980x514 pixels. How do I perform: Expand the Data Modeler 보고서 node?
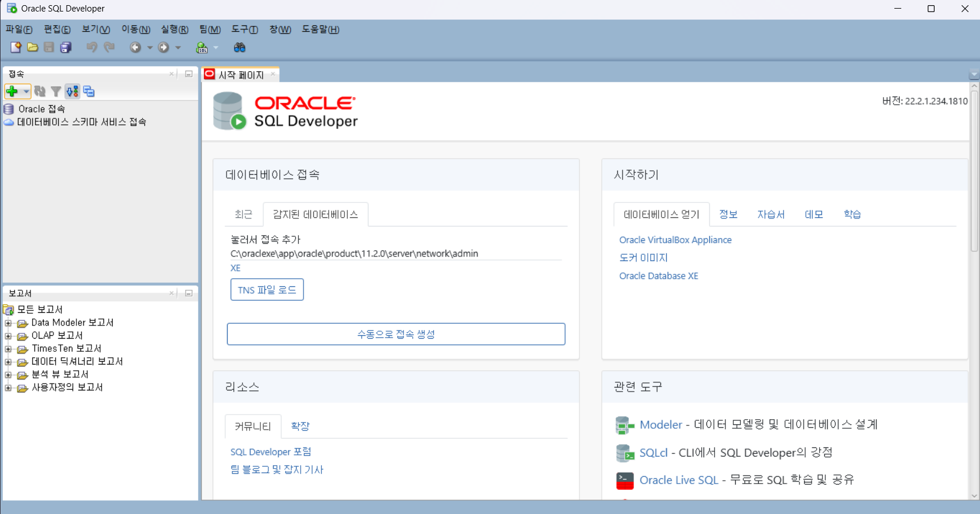point(8,323)
